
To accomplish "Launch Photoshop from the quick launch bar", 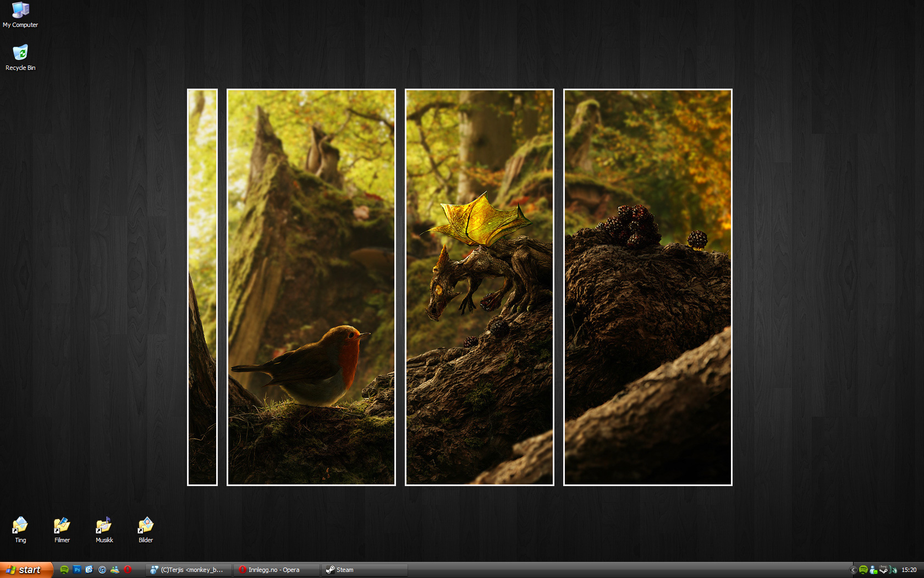I will [77, 570].
